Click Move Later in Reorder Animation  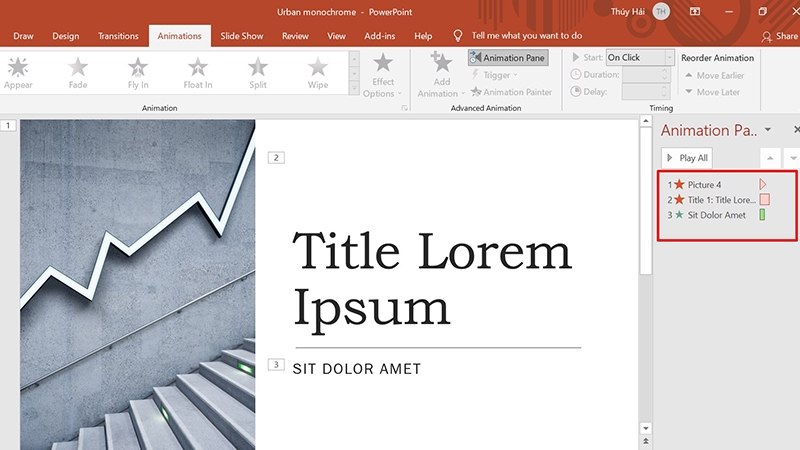(712, 92)
